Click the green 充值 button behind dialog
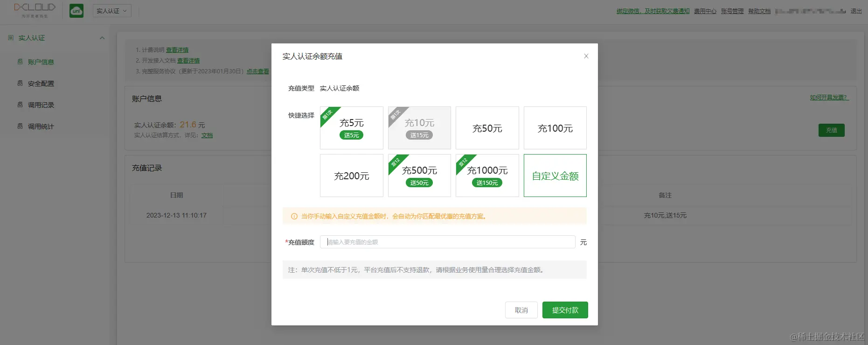Viewport: 868px width, 345px height. coord(832,130)
